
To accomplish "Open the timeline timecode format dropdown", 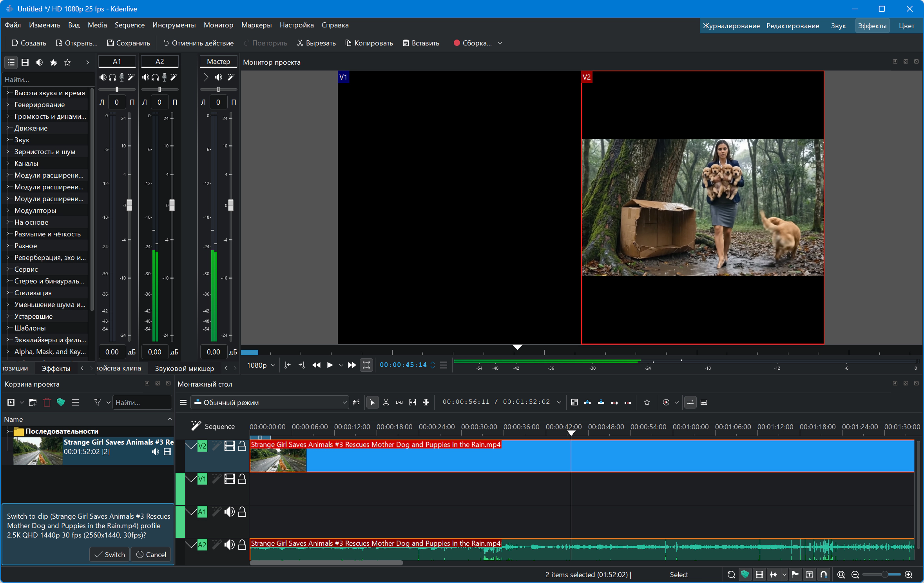I will [559, 402].
